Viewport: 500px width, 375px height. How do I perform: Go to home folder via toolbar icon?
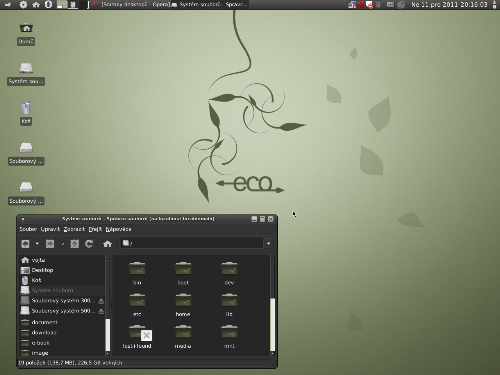107,244
